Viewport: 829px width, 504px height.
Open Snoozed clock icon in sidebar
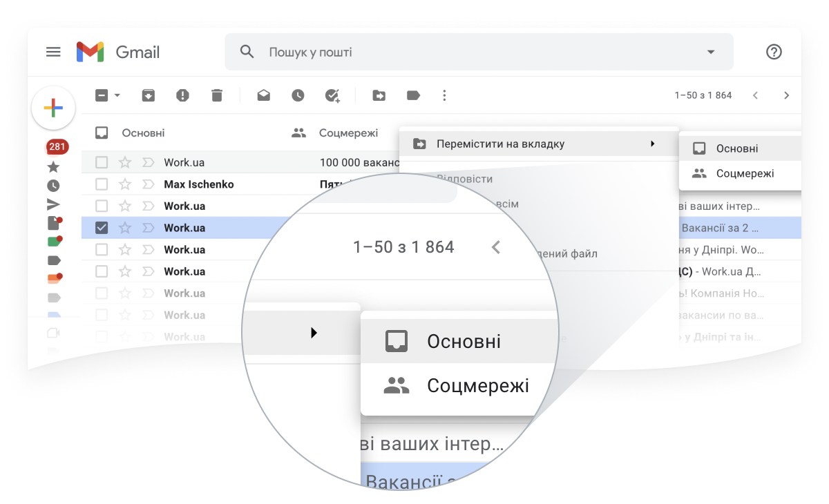(x=53, y=186)
